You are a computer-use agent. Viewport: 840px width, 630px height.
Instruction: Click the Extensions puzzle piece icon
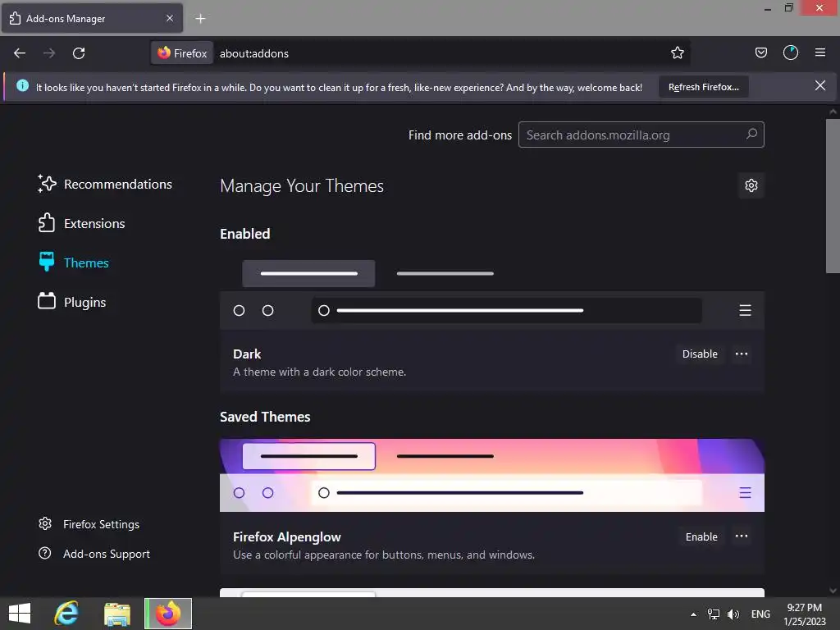click(x=47, y=223)
